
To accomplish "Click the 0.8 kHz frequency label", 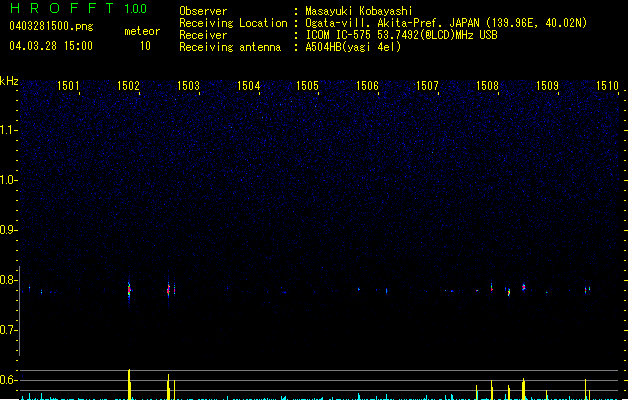I will click(x=8, y=280).
